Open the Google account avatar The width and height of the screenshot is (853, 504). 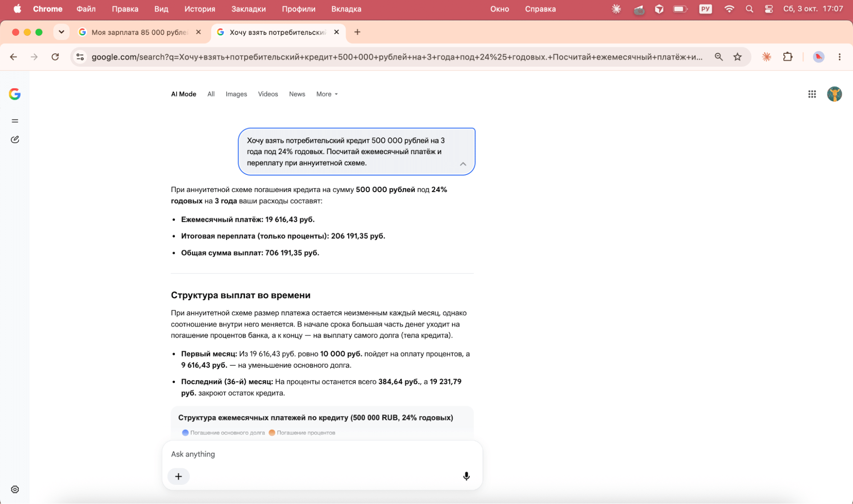(x=834, y=94)
